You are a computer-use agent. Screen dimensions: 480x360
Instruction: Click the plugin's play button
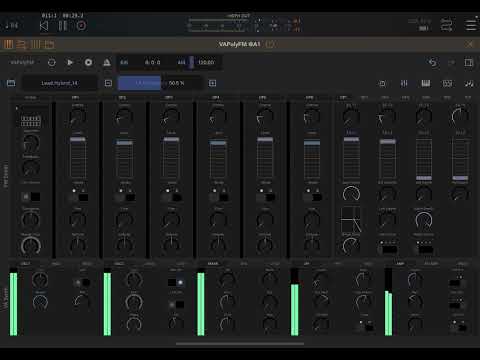coord(70,62)
